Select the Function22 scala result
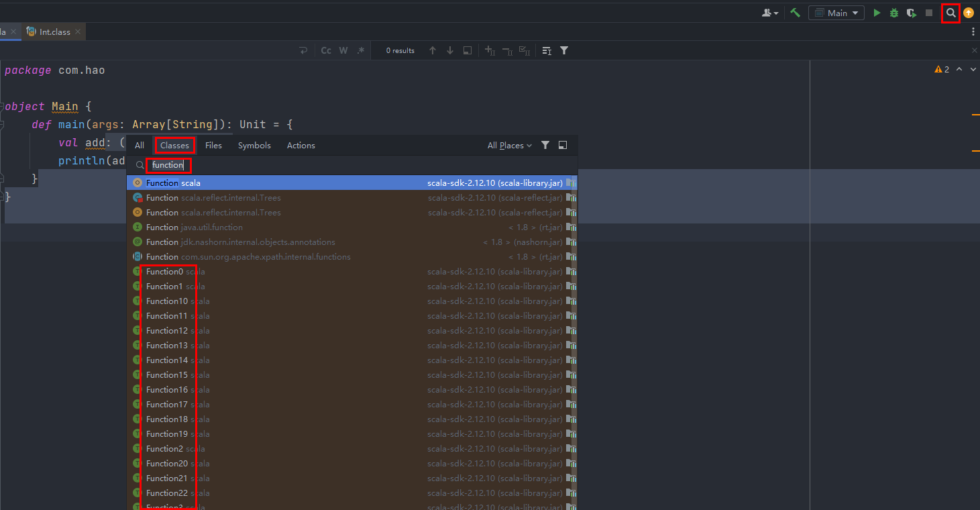 click(x=352, y=493)
